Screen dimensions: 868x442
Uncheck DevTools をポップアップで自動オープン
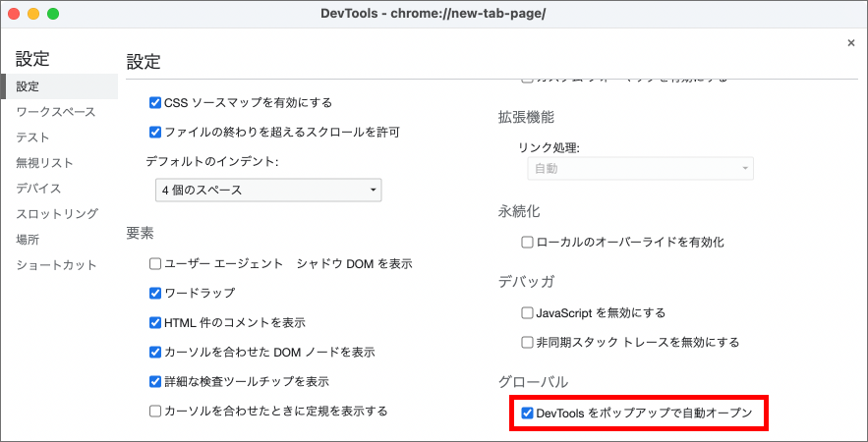[x=528, y=414]
